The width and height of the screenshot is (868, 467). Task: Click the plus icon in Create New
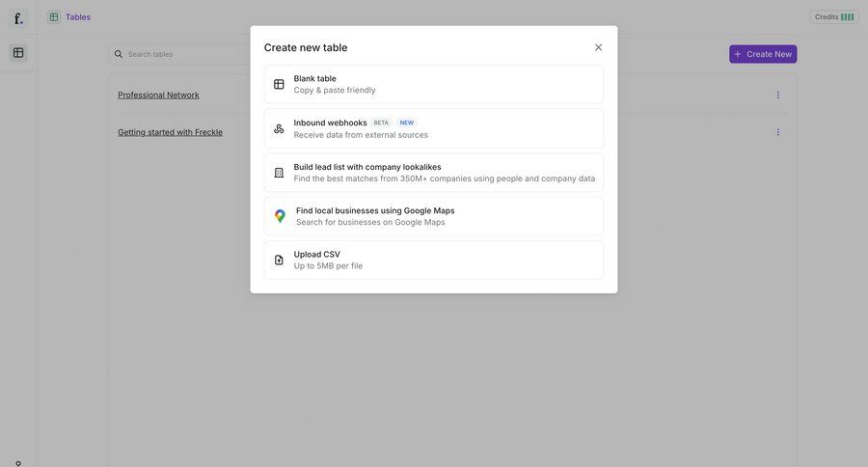(738, 54)
